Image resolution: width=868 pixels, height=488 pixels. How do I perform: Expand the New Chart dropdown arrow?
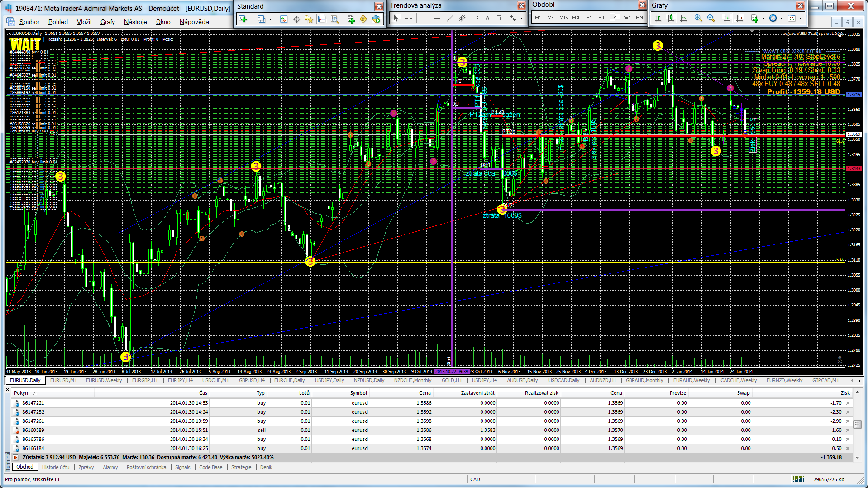252,19
